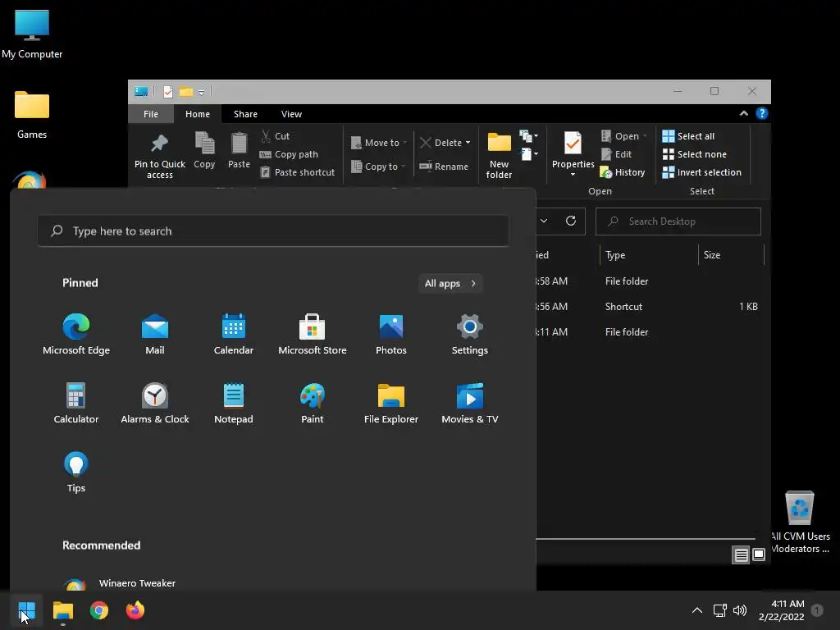This screenshot has width=840, height=630.
Task: Open the Easy access dropdown
Action: (x=529, y=154)
